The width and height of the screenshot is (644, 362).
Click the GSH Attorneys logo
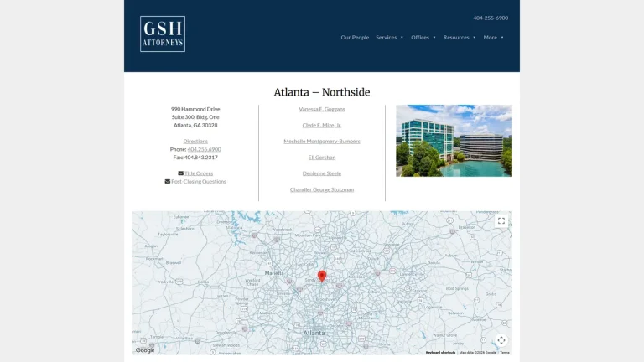163,34
